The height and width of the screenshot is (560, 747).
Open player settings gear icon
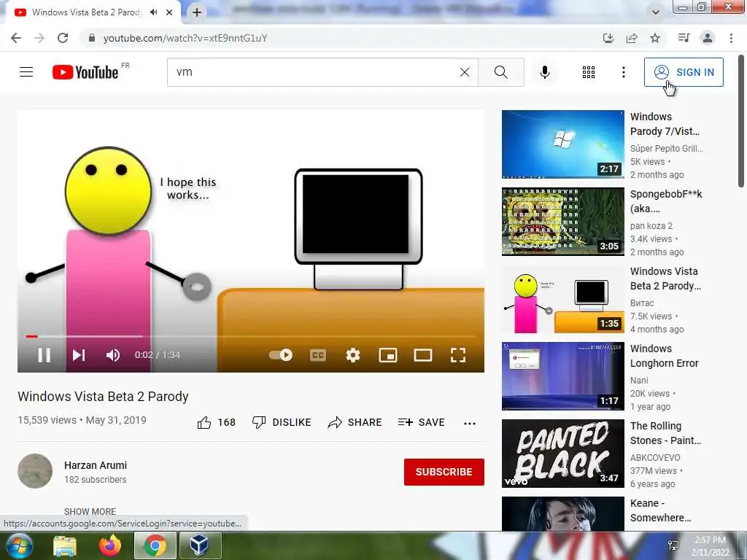(x=353, y=355)
